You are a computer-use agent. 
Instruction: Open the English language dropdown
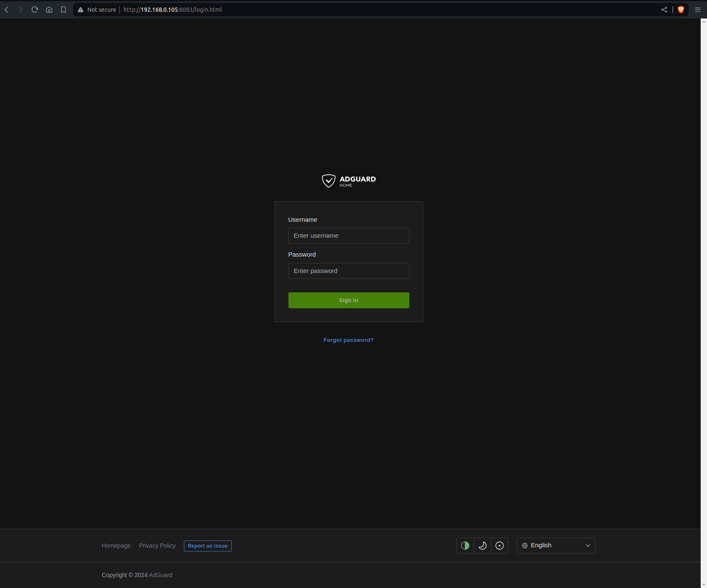[x=556, y=546]
